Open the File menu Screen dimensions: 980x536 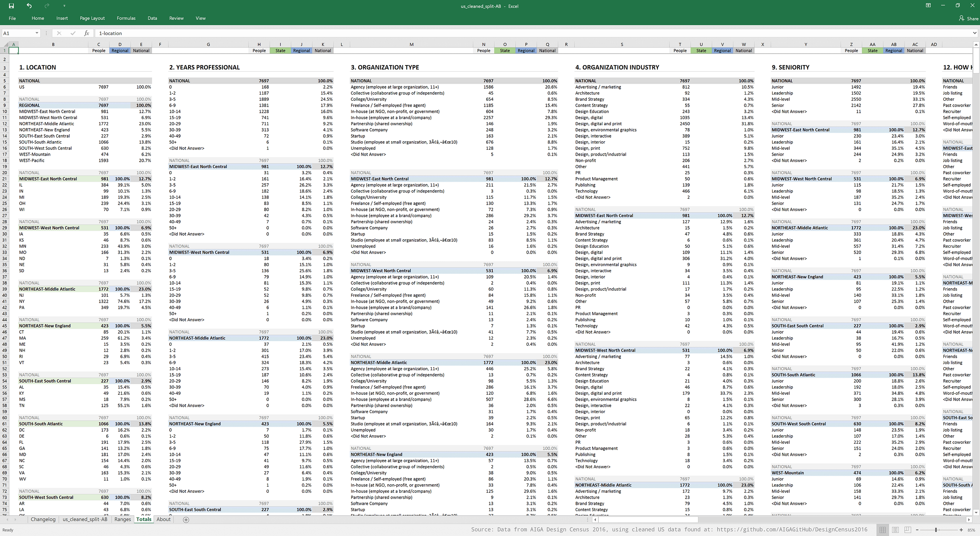[12, 18]
